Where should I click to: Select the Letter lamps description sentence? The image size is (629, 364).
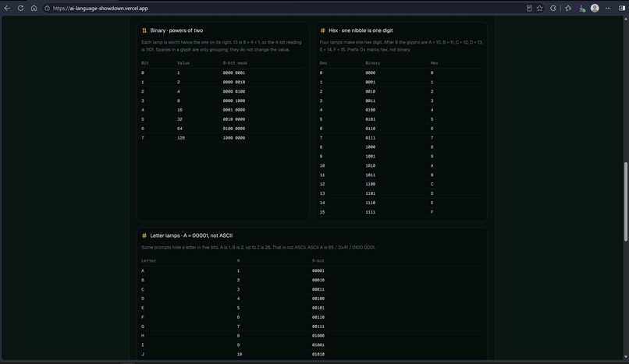[x=258, y=247]
